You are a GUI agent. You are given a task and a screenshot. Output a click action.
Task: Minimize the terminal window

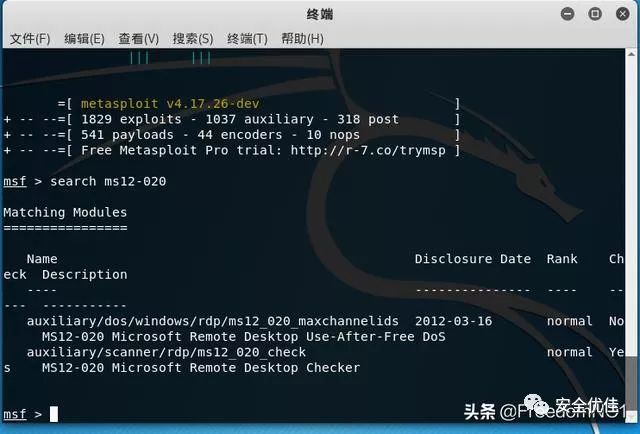coord(567,14)
